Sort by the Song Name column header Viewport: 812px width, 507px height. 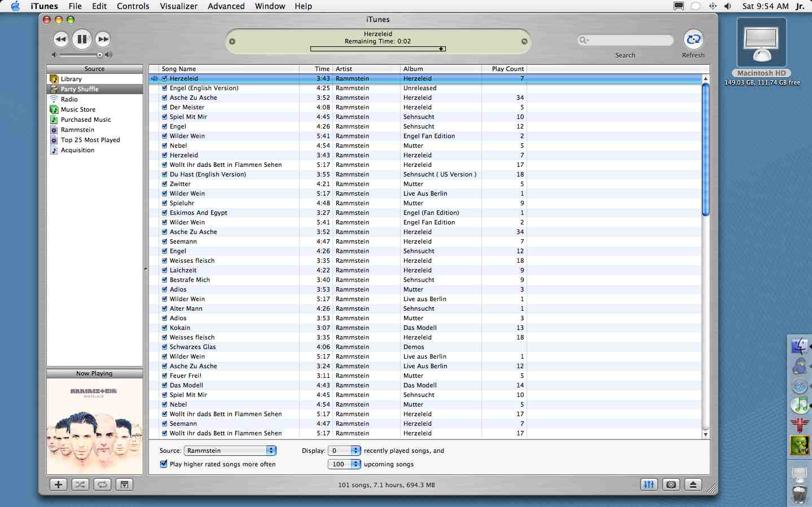tap(229, 69)
